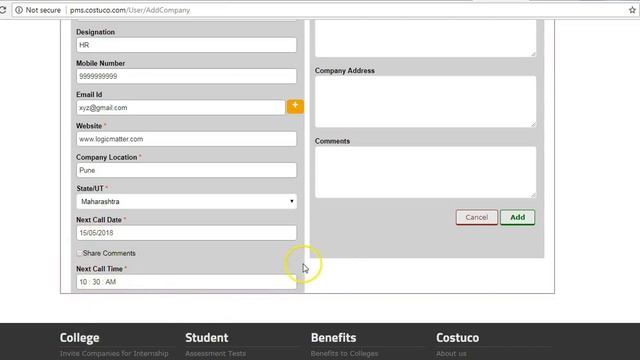
Task: Click the Company Address label
Action: click(344, 71)
